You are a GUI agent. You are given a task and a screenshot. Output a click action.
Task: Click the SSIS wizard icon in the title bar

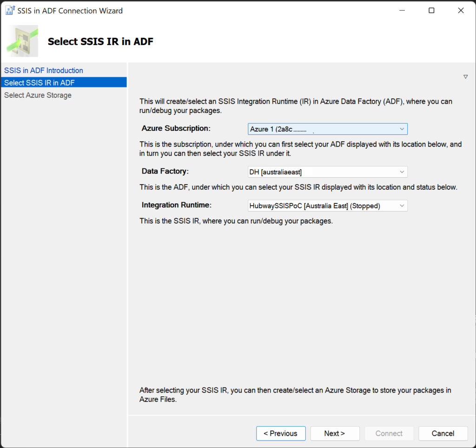pos(9,10)
